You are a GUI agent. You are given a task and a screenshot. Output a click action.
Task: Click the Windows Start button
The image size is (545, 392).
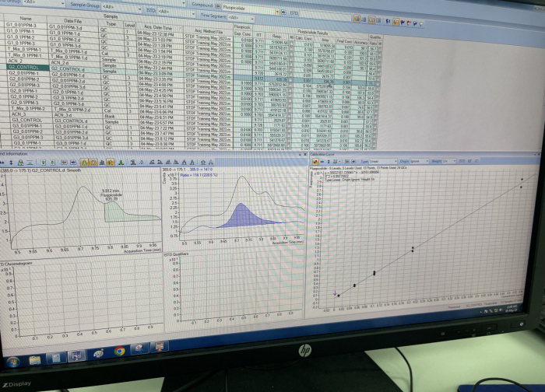(13, 361)
